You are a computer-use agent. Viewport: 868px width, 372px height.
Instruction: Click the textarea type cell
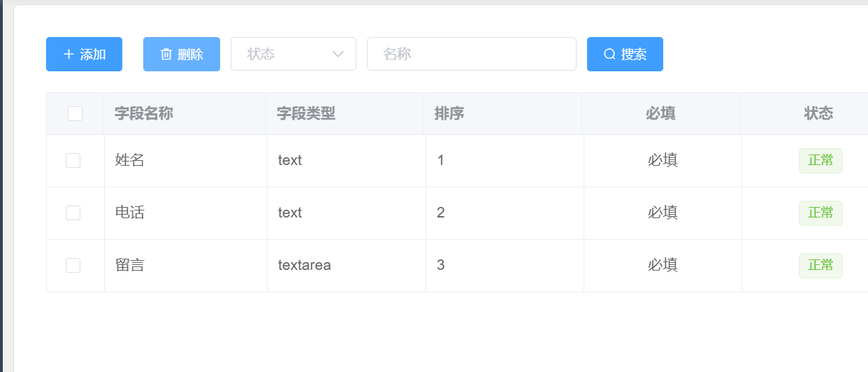point(305,266)
